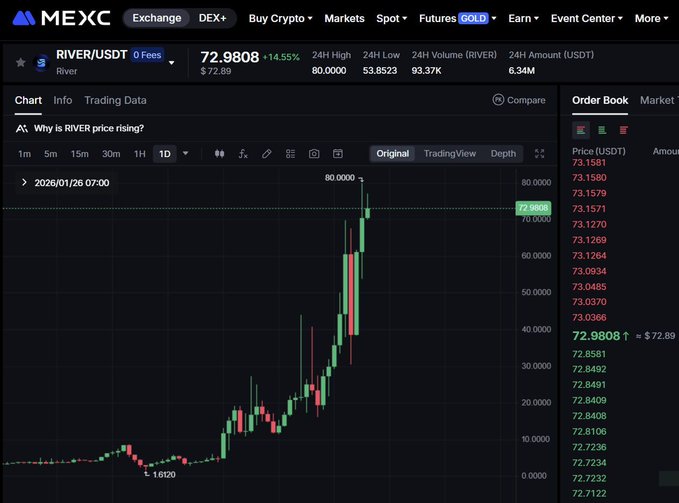Screen dimensions: 679x503
Task: Select Depth chart view
Action: [x=503, y=154]
